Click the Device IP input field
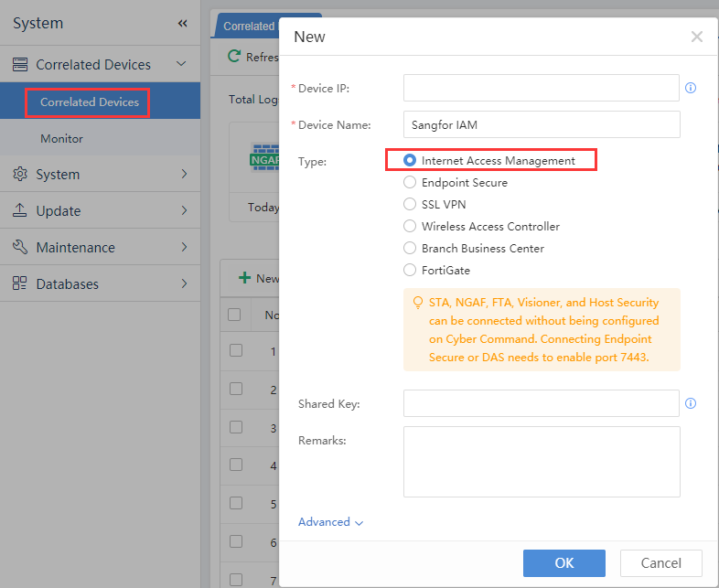This screenshot has width=719, height=588. point(541,88)
